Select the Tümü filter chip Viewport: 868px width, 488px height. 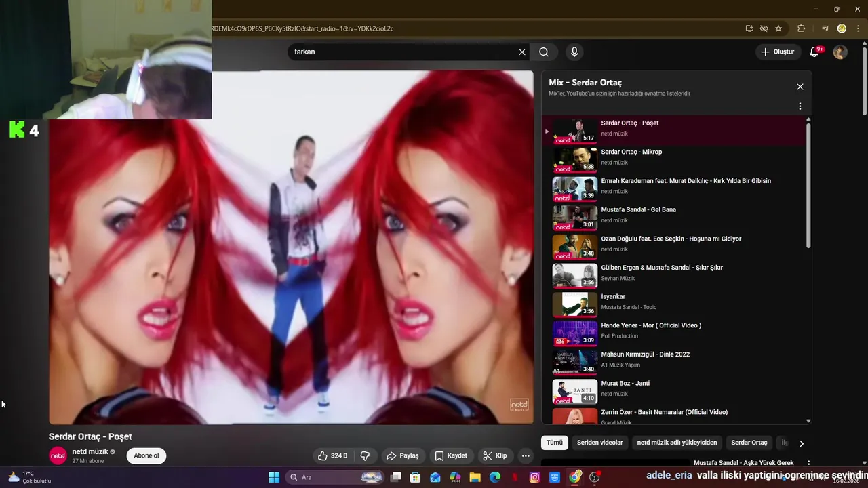(x=555, y=443)
